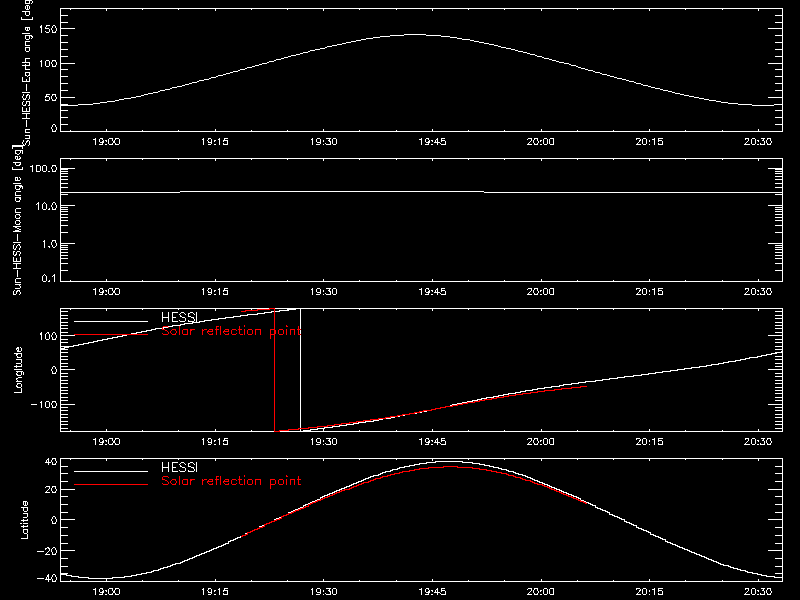The height and width of the screenshot is (600, 800).
Task: Click the 19:00 time label under Earth angle plot
Action: click(x=106, y=142)
